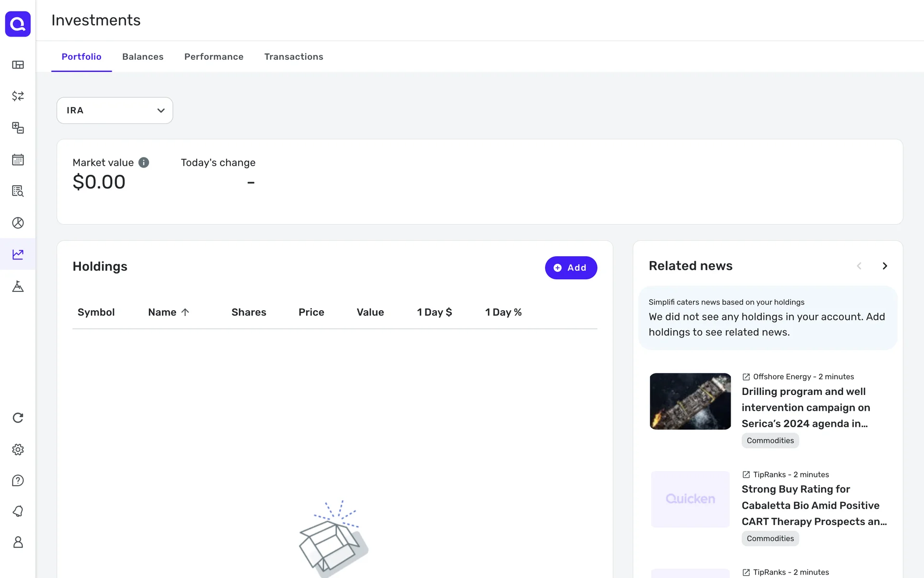Switch to the Performance tab
The height and width of the screenshot is (578, 924).
pyautogui.click(x=214, y=57)
